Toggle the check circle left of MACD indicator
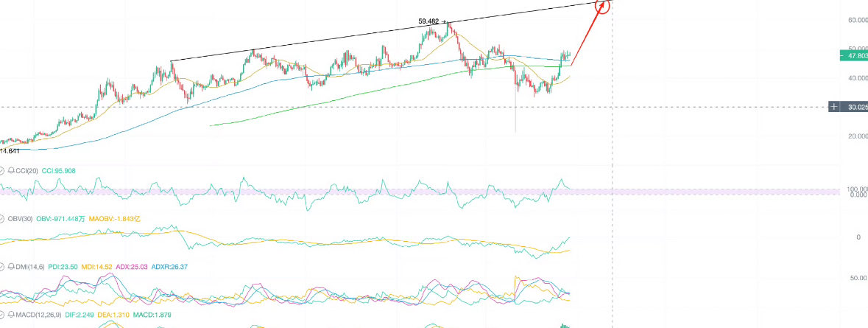This screenshot has width=868, height=328. [1, 315]
